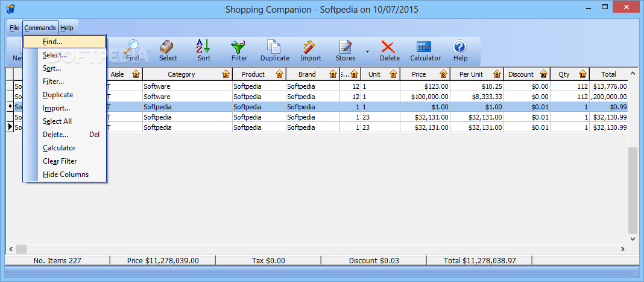This screenshot has height=282, width=644.
Task: Click the Category column header label
Action: click(x=181, y=74)
